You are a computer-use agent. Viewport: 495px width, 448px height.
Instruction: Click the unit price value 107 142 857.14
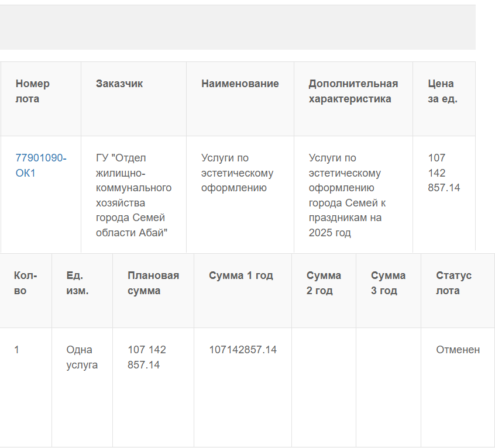[x=444, y=173]
